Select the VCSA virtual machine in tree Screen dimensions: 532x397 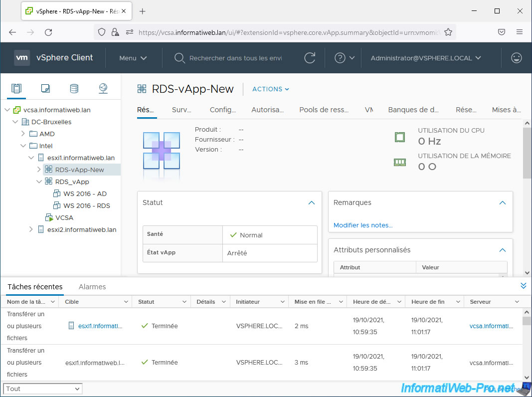[64, 217]
